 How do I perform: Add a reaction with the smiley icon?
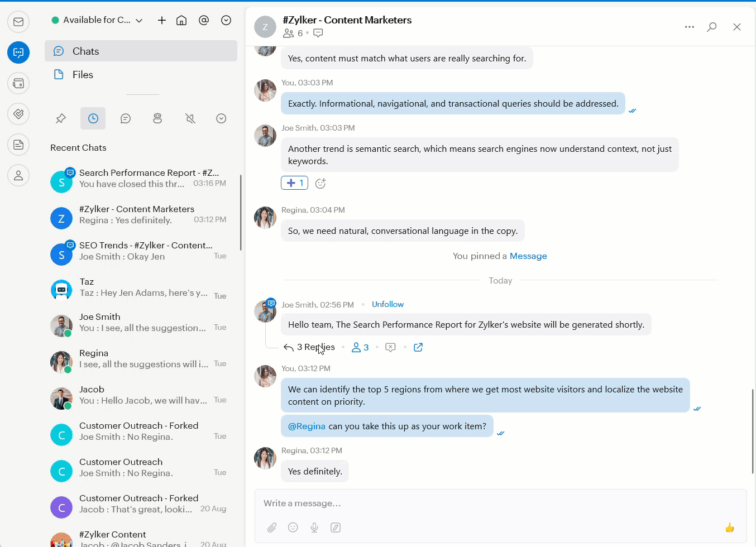(x=320, y=183)
